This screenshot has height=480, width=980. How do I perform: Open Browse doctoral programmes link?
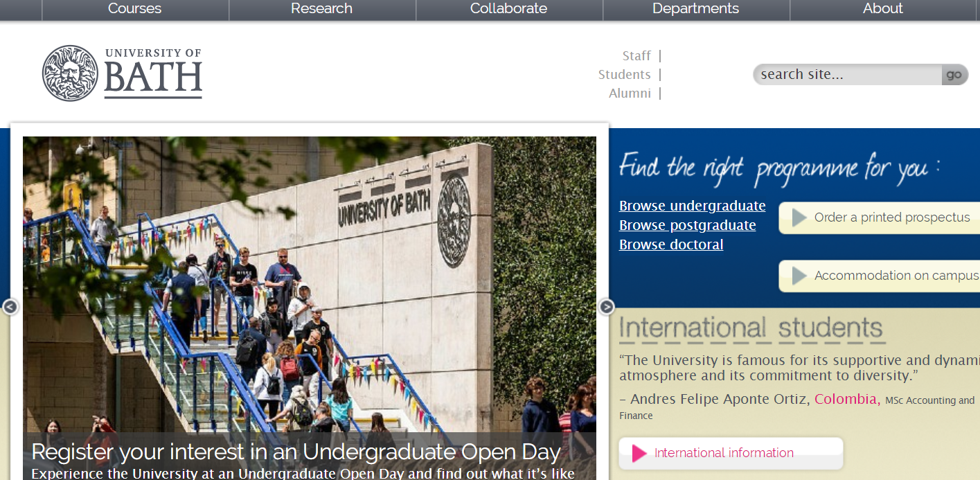670,245
